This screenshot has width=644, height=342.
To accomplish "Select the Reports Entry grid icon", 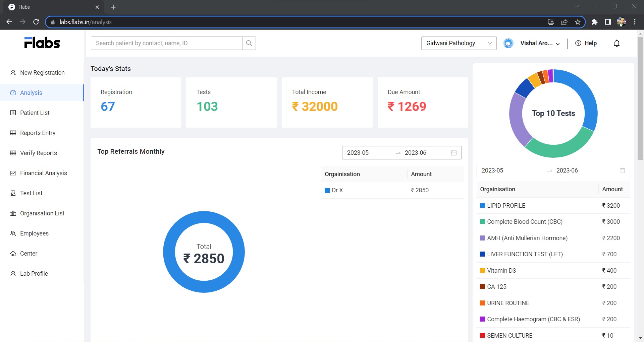I will tap(13, 133).
